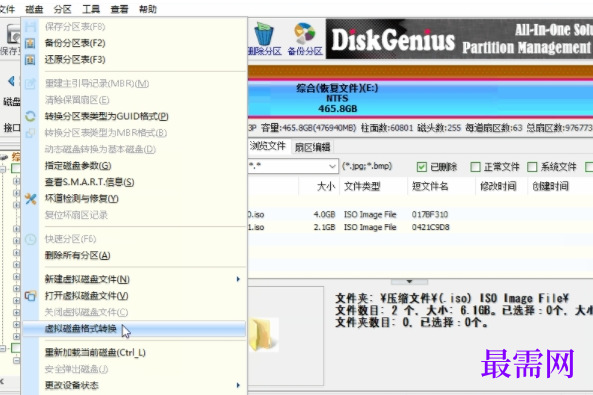Image resolution: width=593 pixels, height=395 pixels.
Task: Open the 工具 menu in menu bar
Action: [91, 9]
